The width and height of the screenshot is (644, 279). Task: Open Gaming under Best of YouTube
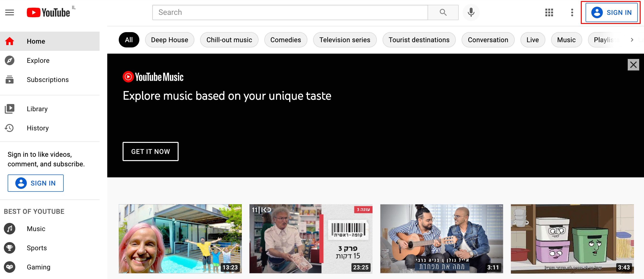(50, 267)
